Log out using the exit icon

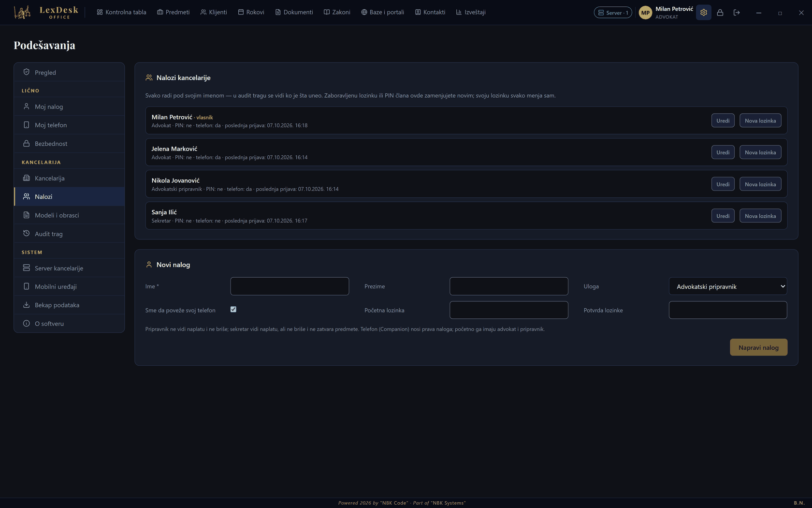737,13
